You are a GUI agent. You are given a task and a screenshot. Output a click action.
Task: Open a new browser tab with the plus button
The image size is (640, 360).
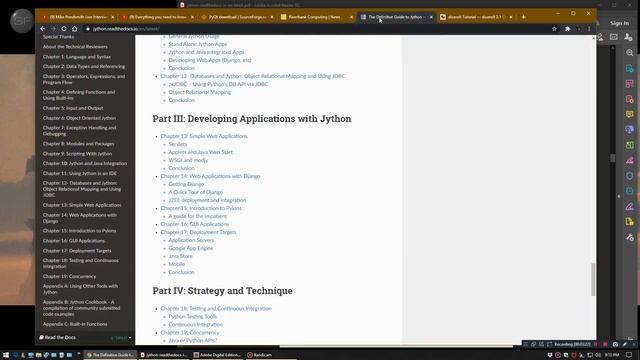[x=524, y=17]
